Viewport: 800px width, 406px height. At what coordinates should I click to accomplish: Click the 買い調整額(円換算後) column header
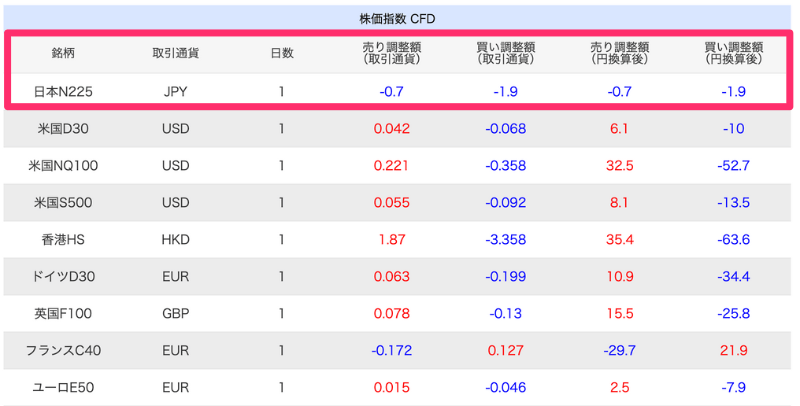point(733,54)
